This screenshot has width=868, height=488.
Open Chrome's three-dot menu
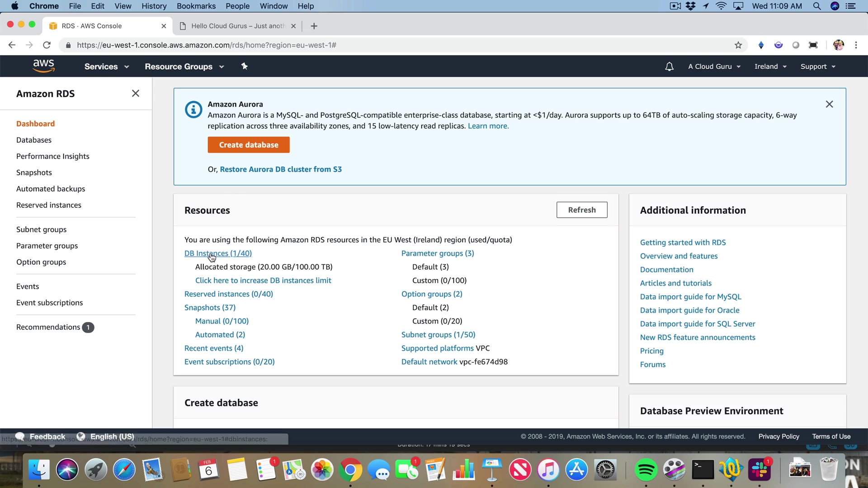856,45
